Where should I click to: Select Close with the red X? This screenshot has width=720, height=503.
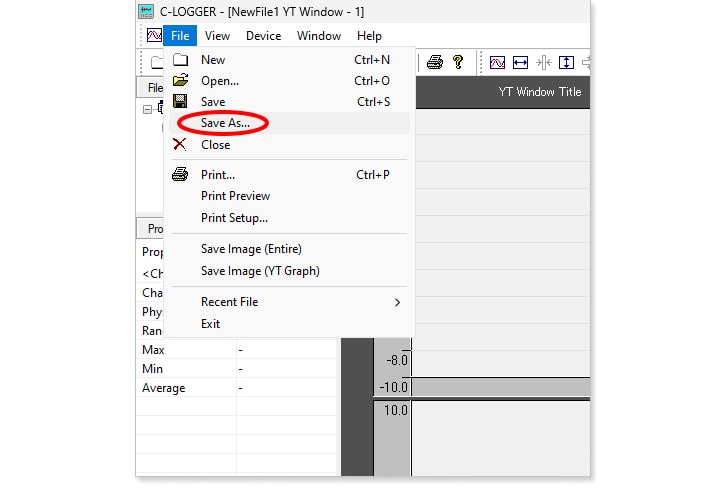coord(215,145)
